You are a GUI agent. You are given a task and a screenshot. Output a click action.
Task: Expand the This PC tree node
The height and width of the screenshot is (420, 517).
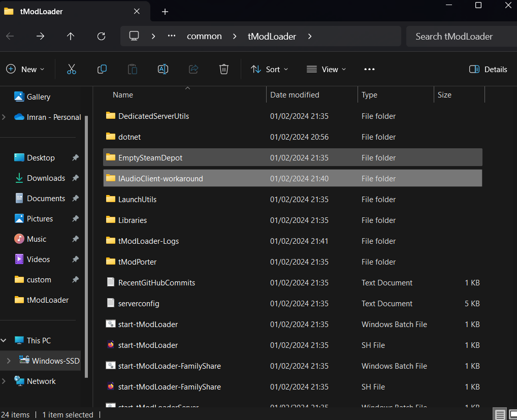(x=5, y=340)
